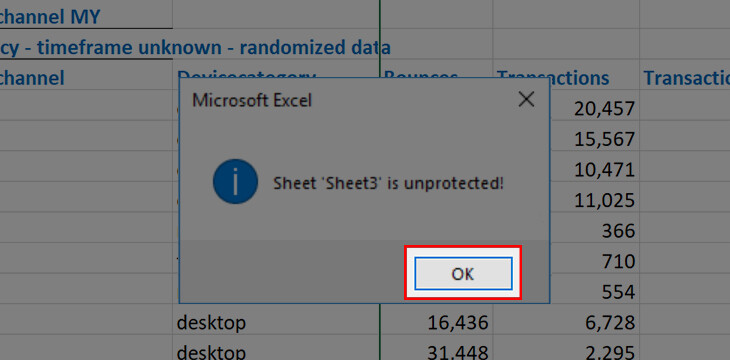Click the "Sheet 'Sheet3' is unprotected!" message text
Image resolution: width=730 pixels, height=360 pixels.
click(x=388, y=183)
